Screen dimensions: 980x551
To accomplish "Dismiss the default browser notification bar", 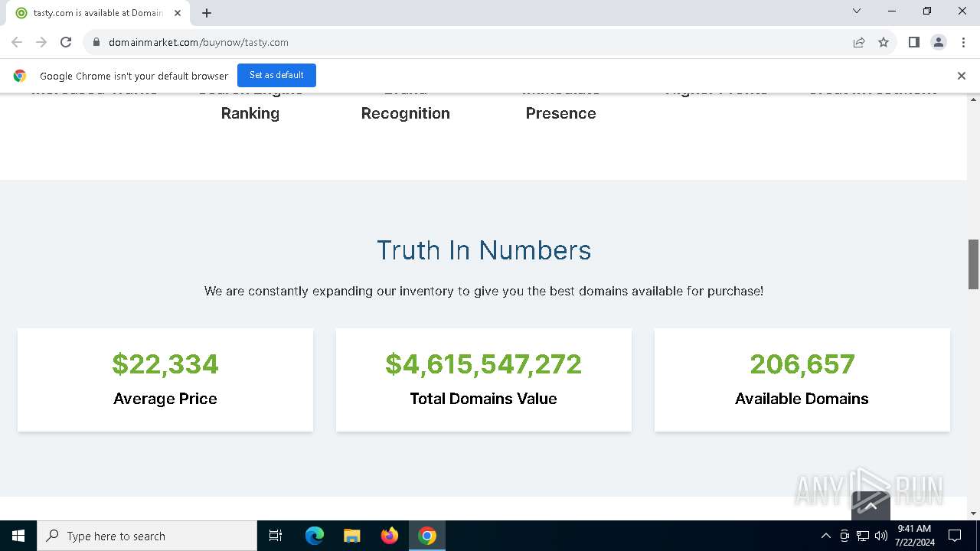I will pos(961,75).
